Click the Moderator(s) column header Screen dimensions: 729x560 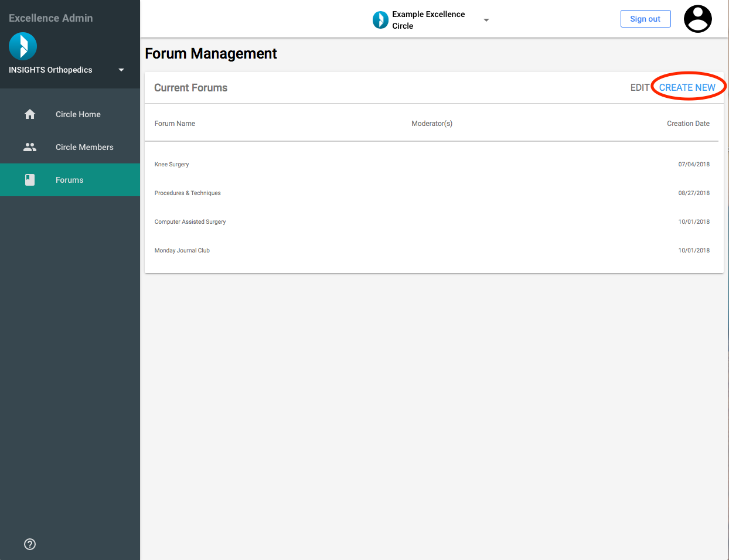[x=432, y=124]
